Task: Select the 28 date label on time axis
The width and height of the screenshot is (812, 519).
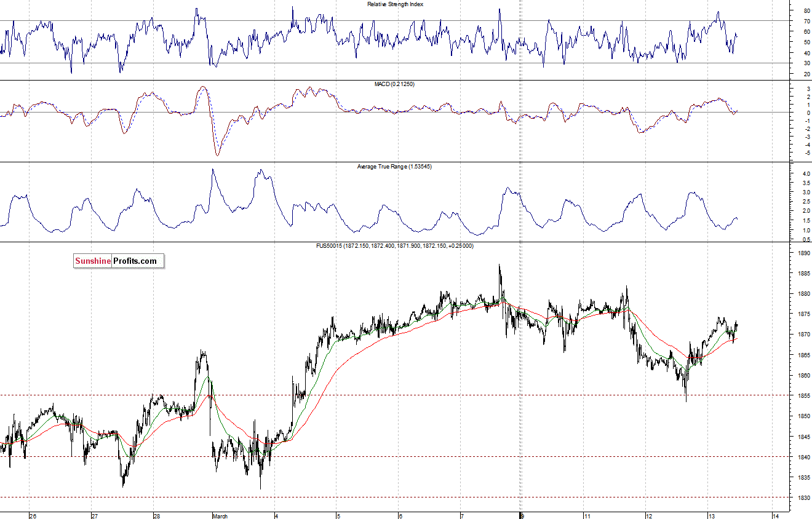Action: (157, 516)
